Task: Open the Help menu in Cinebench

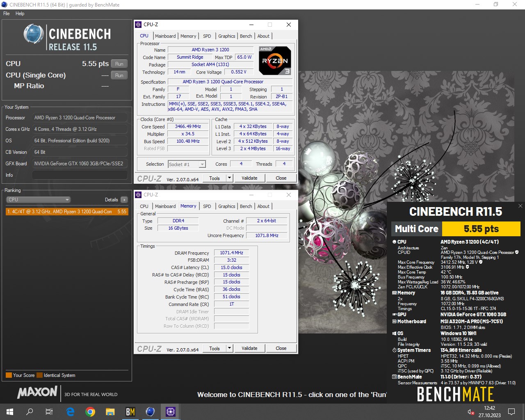Action: [20, 14]
